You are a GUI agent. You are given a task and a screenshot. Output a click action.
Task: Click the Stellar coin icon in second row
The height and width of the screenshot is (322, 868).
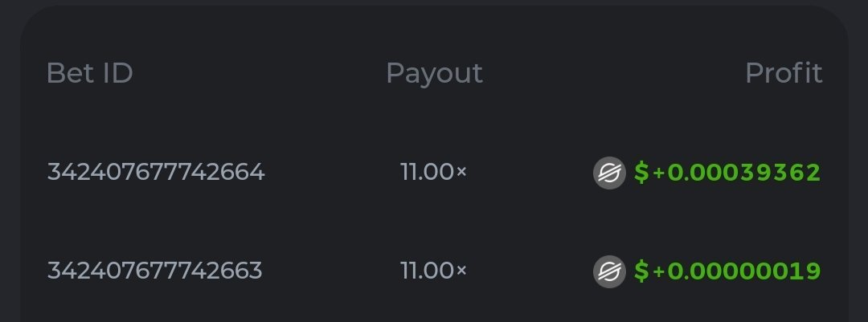(x=608, y=271)
